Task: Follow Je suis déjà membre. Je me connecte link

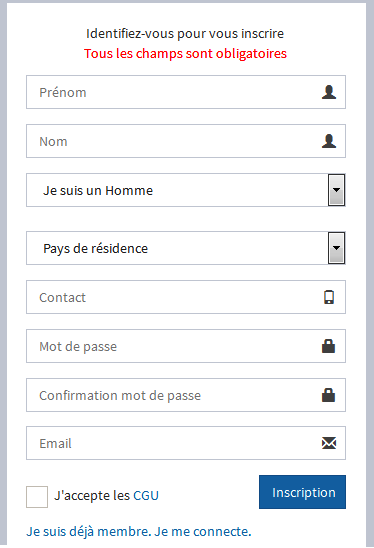Action: click(139, 532)
